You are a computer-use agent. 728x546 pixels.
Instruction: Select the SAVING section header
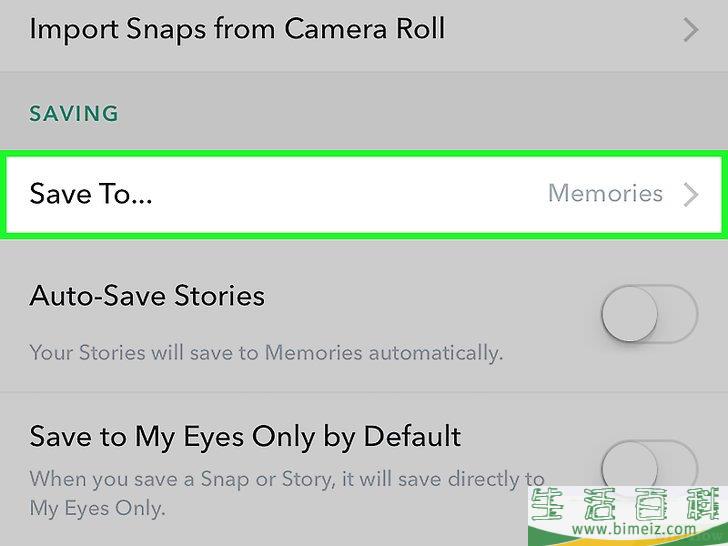click(74, 114)
